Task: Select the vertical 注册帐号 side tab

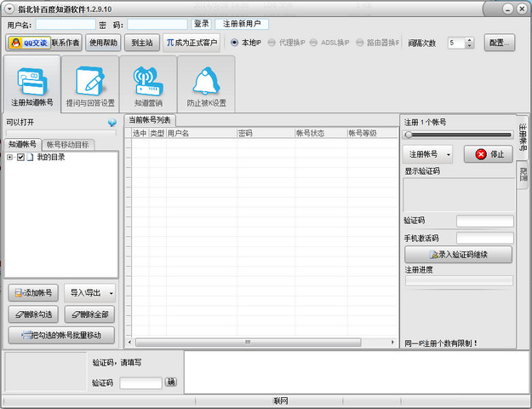Action: 523,137
